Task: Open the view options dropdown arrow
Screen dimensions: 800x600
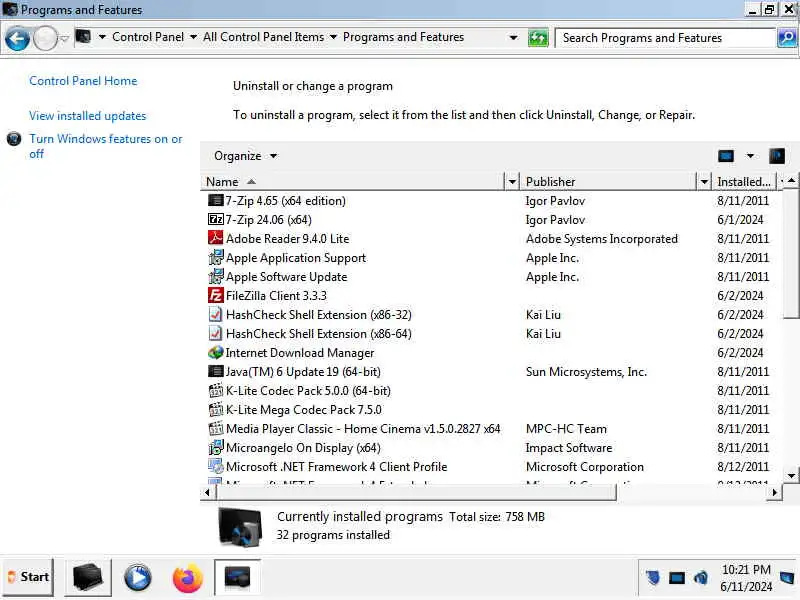Action: tap(750, 156)
